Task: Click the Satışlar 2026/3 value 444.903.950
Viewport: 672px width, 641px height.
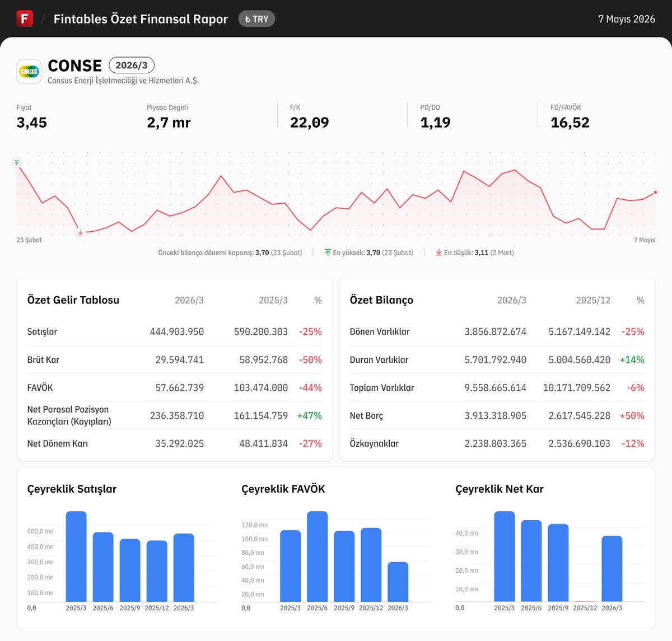Action: pyautogui.click(x=177, y=331)
